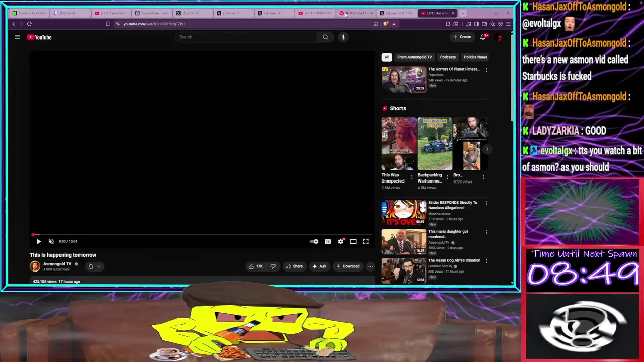Screen dimensions: 644x362
Task: Click the browser address bar URL
Action: coord(154,24)
